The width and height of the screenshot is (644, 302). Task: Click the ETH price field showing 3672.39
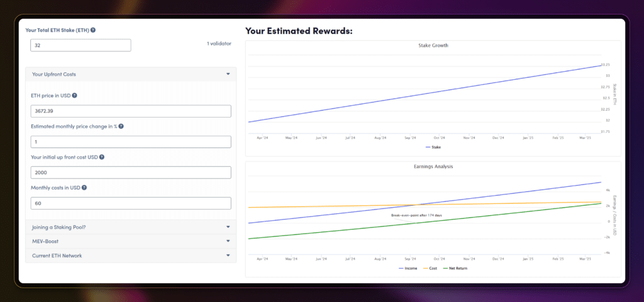(131, 111)
